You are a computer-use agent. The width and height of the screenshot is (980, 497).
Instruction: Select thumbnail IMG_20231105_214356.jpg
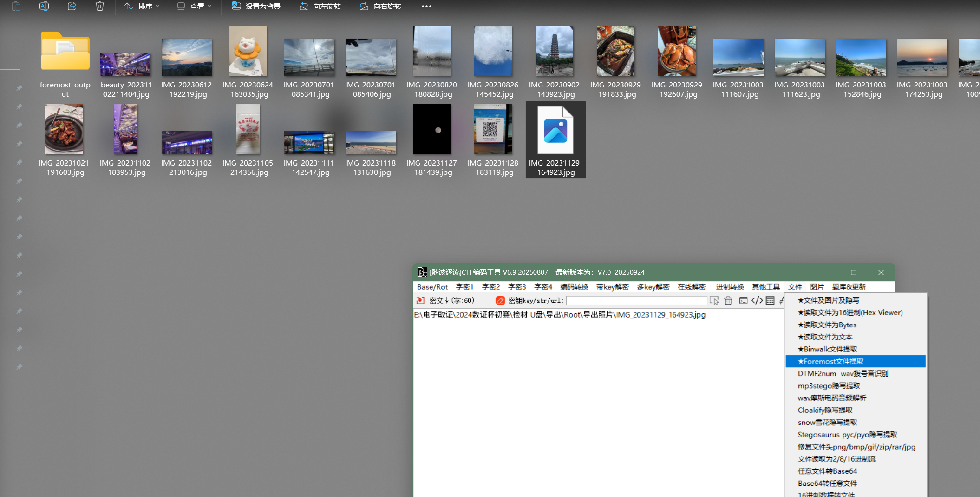(248, 129)
